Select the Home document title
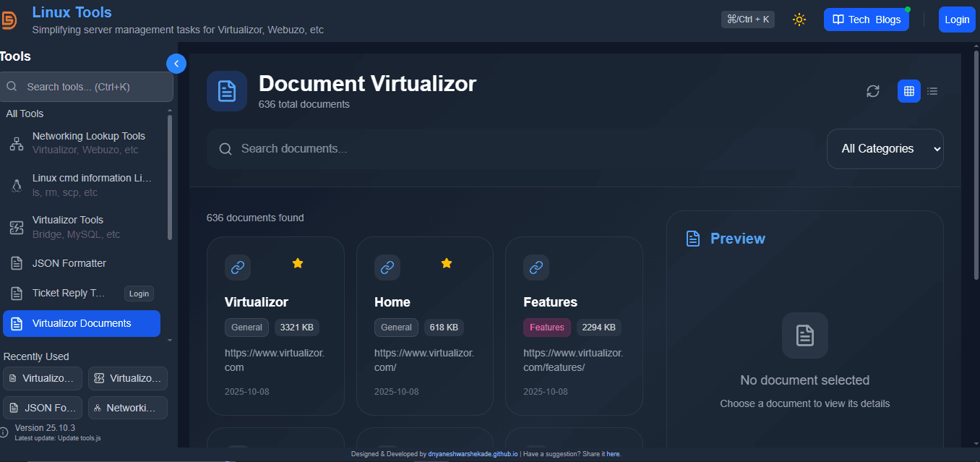 392,302
